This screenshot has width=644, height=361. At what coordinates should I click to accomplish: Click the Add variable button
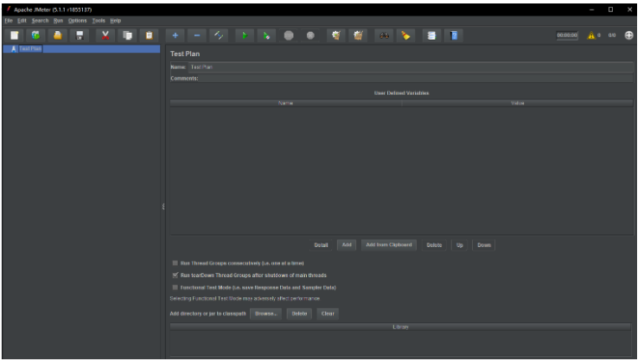347,245
